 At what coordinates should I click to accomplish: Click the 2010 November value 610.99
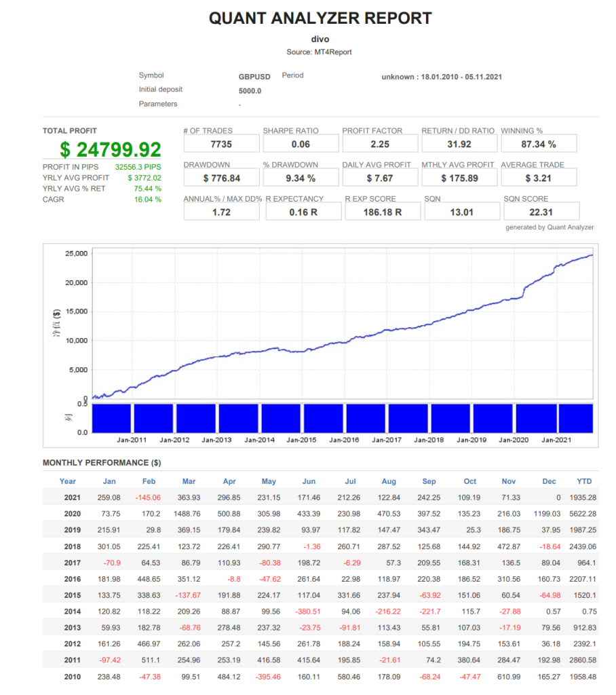pos(509,677)
